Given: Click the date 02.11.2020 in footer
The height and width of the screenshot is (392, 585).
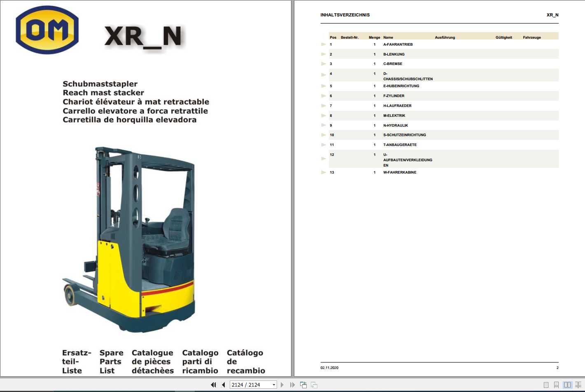Looking at the screenshot, I should [329, 368].
